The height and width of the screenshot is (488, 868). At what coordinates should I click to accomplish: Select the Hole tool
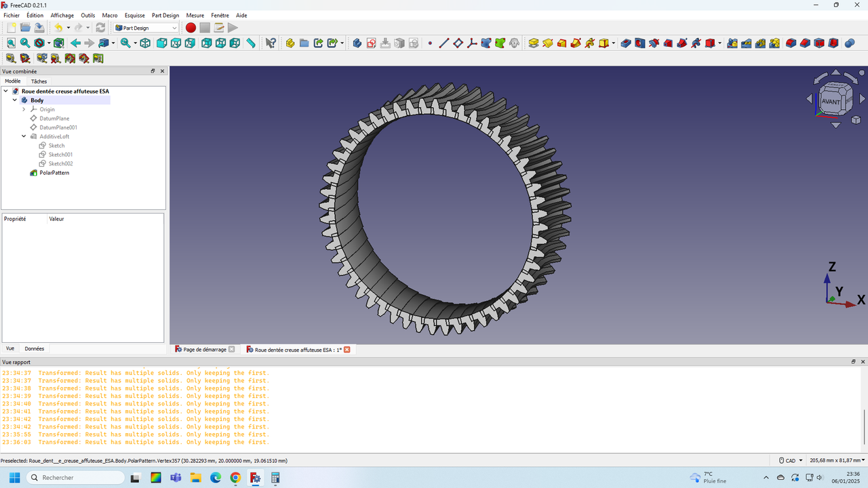640,43
